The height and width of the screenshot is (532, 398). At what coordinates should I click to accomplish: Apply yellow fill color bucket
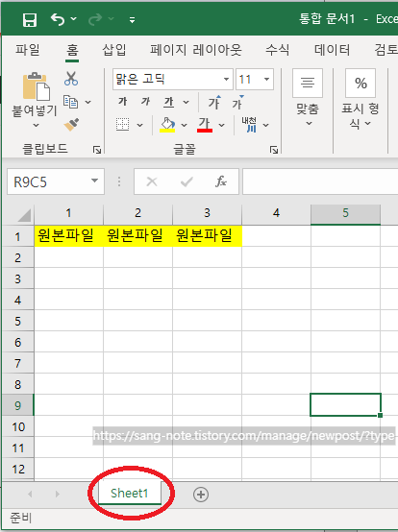[167, 125]
